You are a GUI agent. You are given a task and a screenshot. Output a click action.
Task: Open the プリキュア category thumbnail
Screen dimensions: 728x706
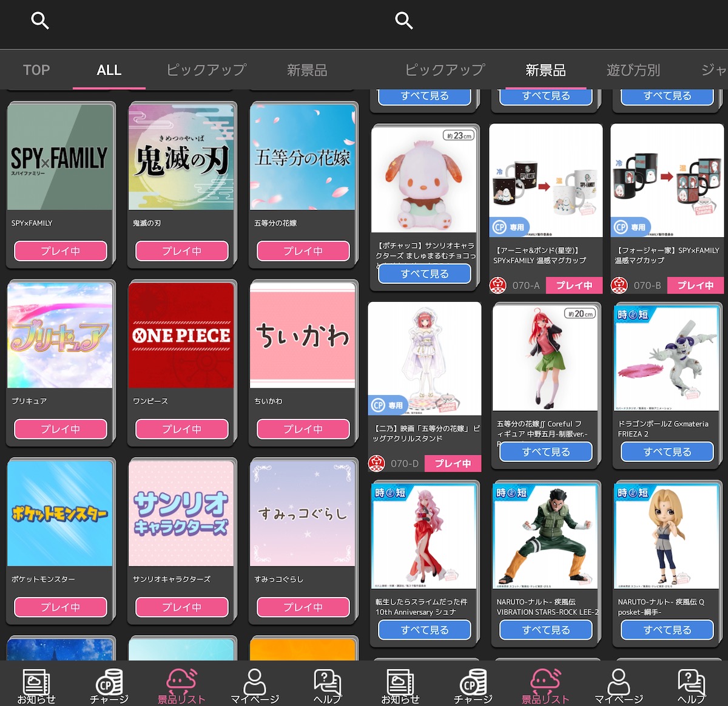[60, 335]
